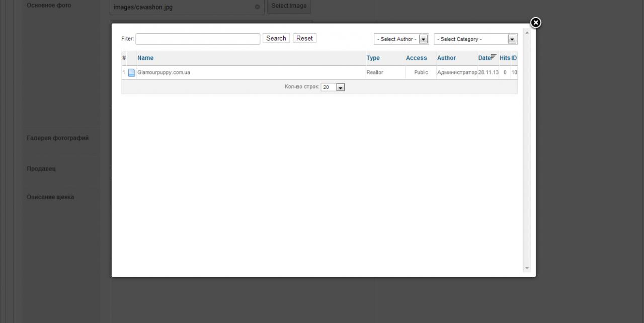Image resolution: width=644 pixels, height=323 pixels.
Task: Sort by the ID column header
Action: point(514,58)
